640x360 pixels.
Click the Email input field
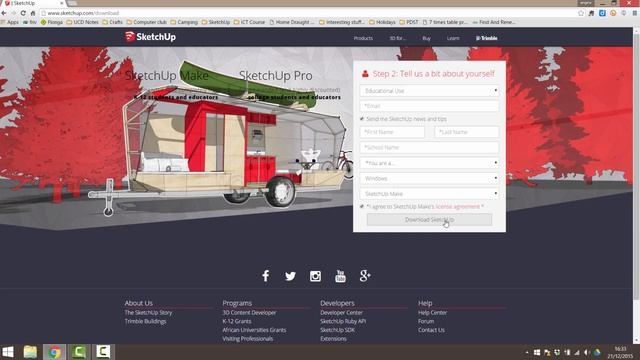pos(429,106)
